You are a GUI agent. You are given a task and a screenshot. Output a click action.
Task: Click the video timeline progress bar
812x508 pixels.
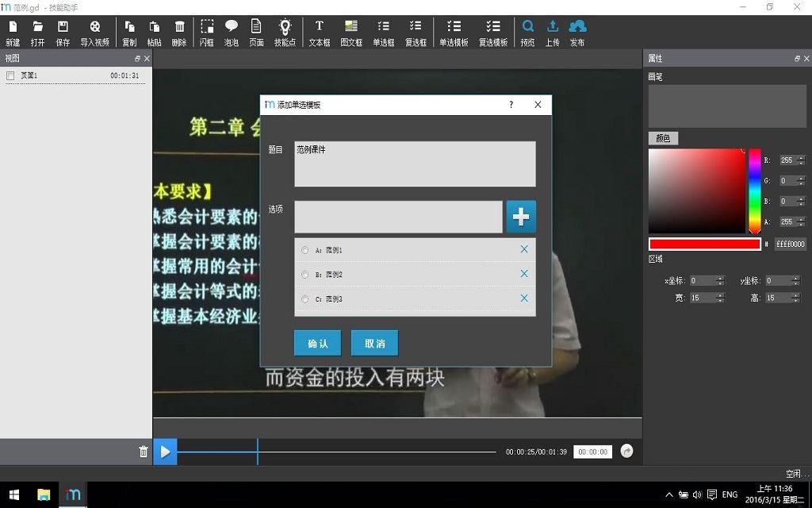(x=336, y=452)
